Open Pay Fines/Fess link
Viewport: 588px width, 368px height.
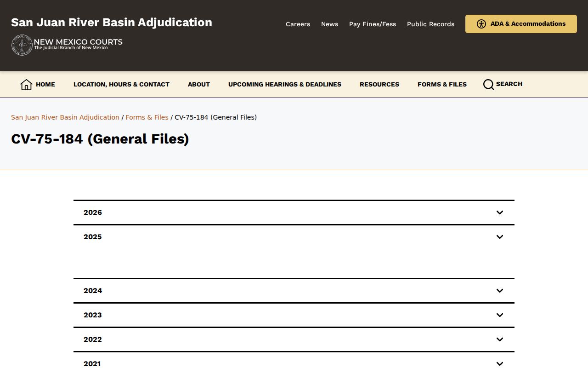373,24
